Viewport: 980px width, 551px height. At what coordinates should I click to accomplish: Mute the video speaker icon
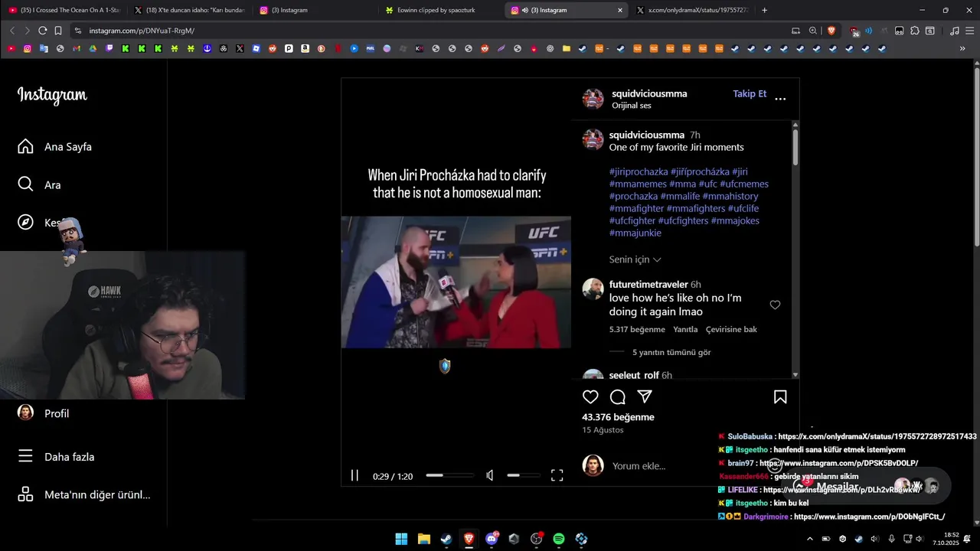[x=490, y=475]
